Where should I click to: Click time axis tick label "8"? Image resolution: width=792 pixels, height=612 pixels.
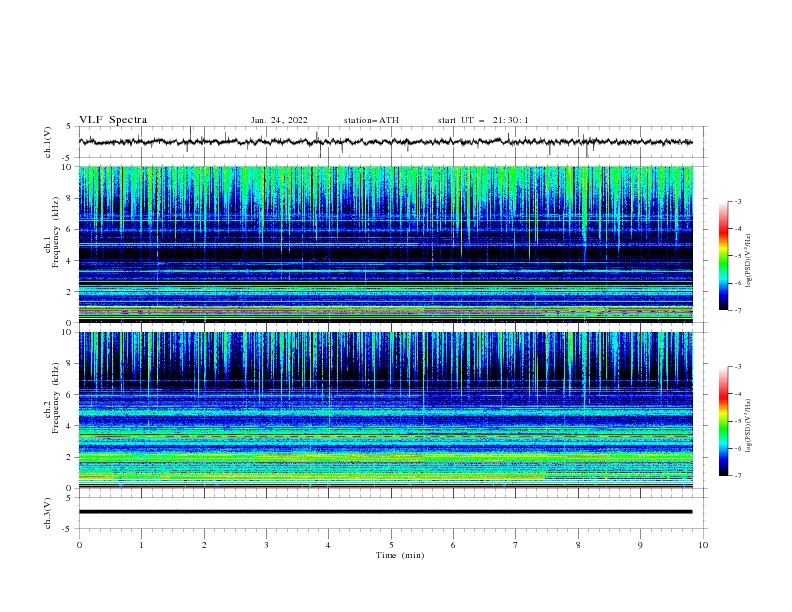(578, 545)
